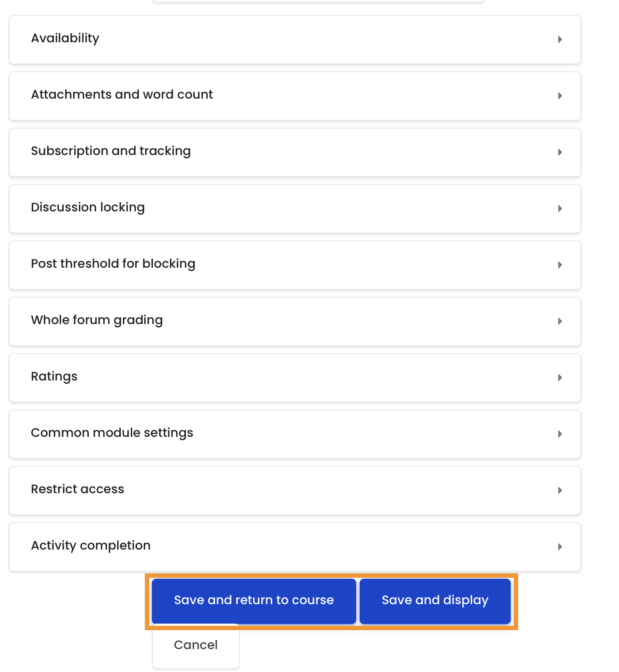
Task: Open Whole forum grading heading
Action: [x=97, y=320]
